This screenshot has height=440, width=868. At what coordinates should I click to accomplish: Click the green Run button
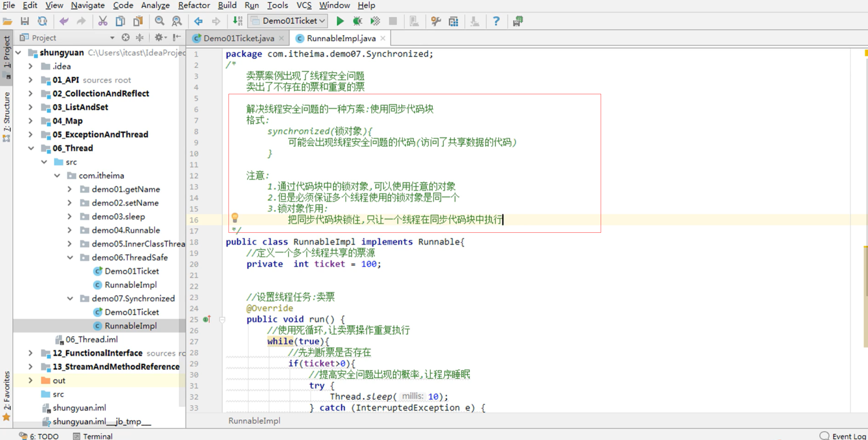[340, 21]
